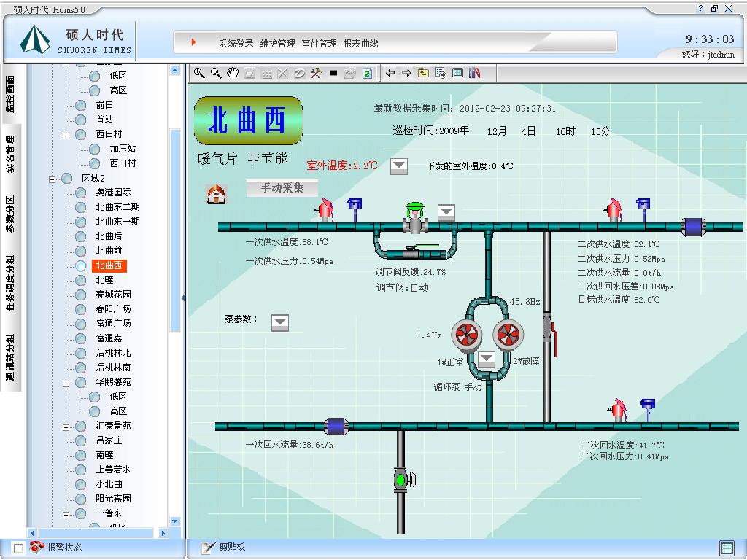Open dropdown next to 室外温度
This screenshot has width=747, height=560.
pyautogui.click(x=399, y=166)
